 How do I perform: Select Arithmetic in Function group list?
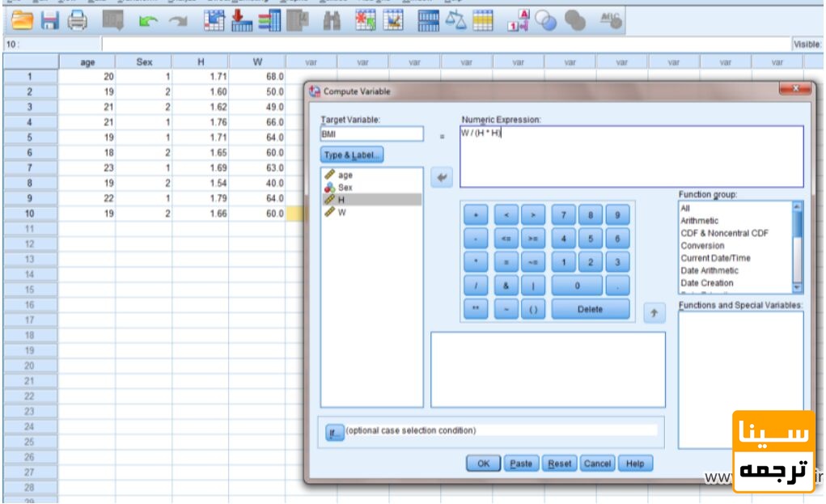tap(699, 221)
